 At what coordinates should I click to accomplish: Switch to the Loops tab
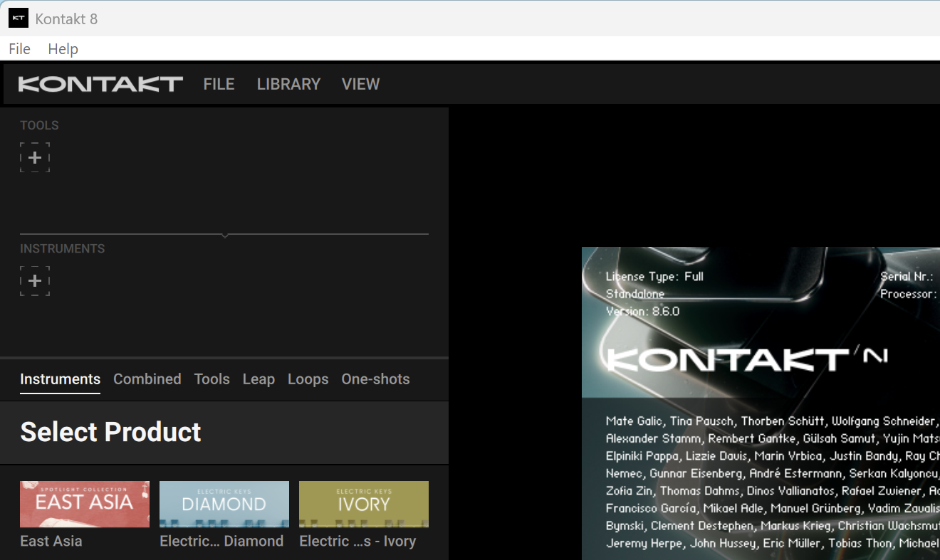pos(308,379)
